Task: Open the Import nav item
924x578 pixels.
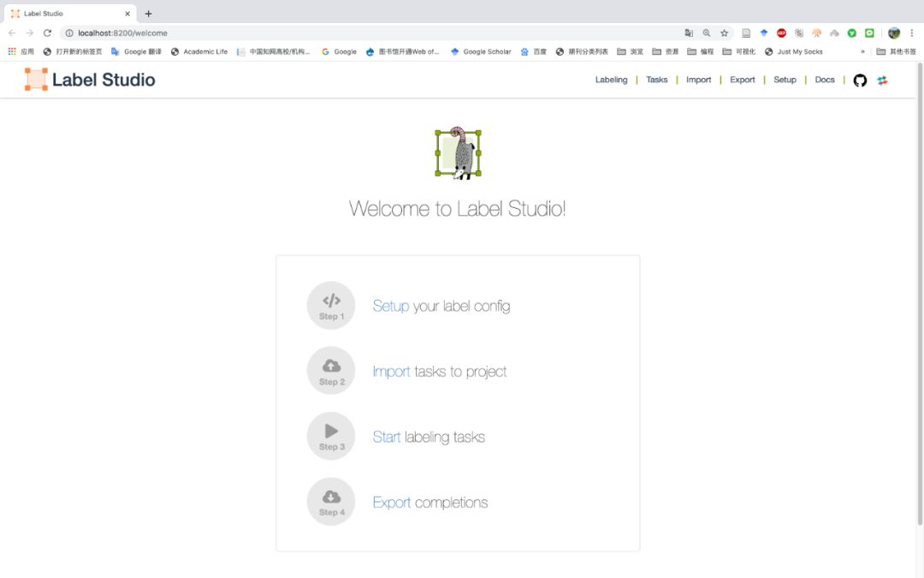Action: [x=698, y=80]
